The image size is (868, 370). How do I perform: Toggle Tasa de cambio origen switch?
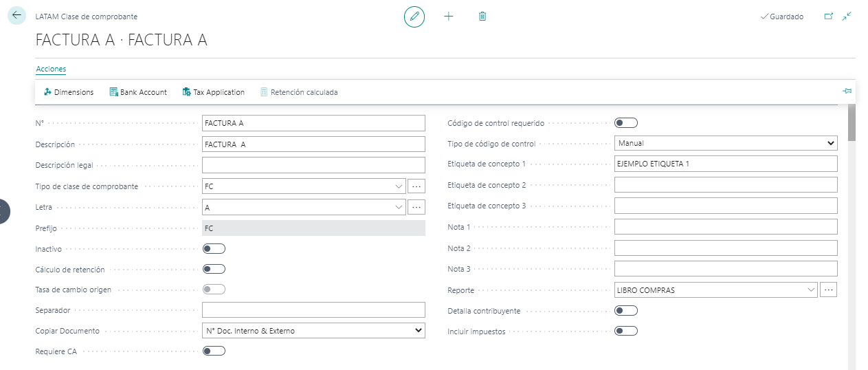click(x=214, y=290)
